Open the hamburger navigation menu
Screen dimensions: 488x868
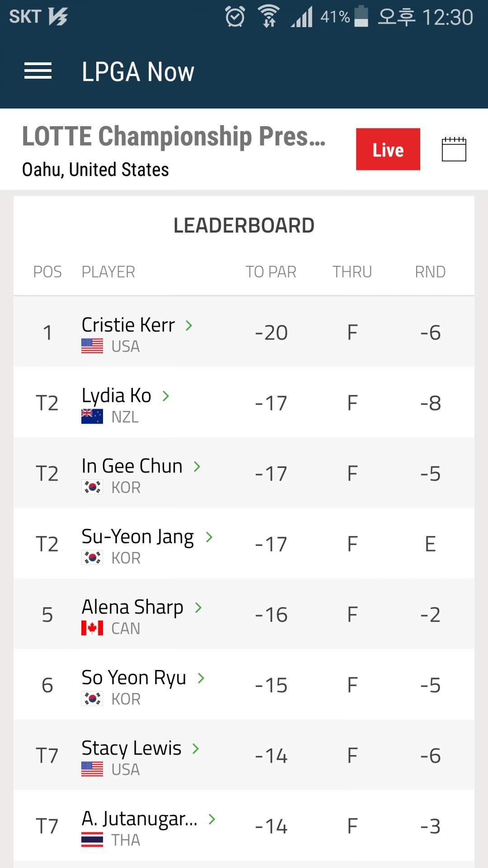click(x=38, y=71)
